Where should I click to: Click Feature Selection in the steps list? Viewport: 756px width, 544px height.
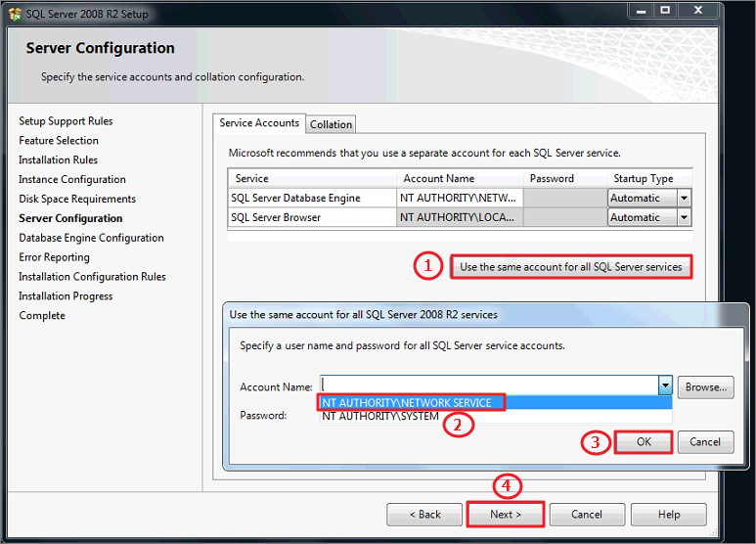click(59, 140)
